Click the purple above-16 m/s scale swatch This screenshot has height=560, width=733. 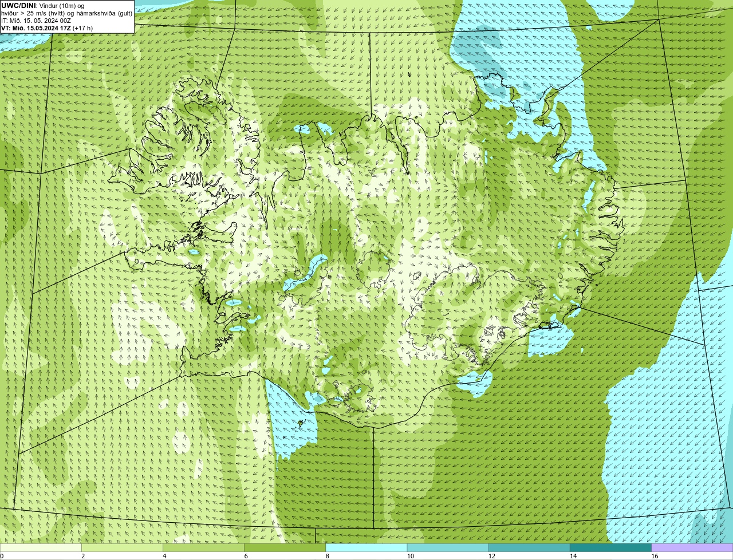[x=692, y=547]
